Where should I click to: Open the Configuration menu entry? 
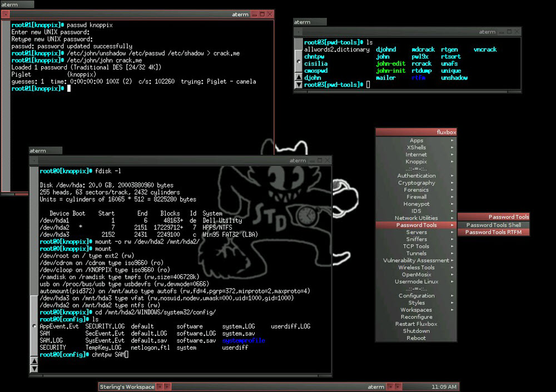416,296
